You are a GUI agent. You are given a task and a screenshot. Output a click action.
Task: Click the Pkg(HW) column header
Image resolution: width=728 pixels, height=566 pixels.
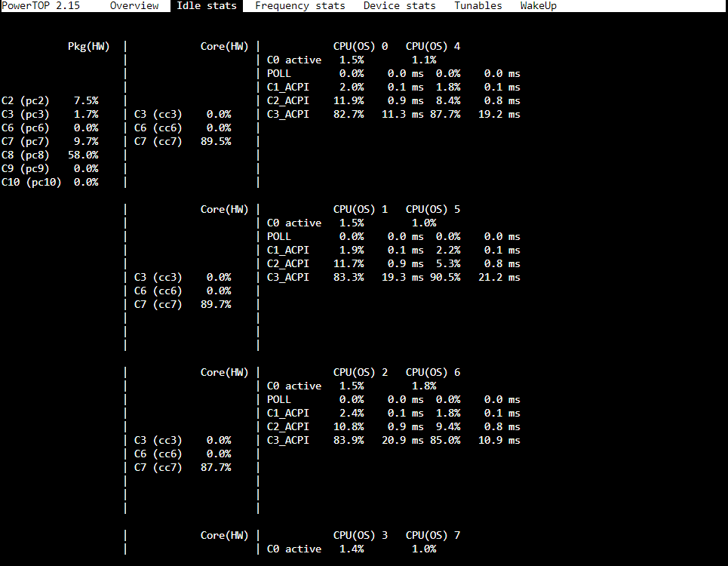coord(89,47)
